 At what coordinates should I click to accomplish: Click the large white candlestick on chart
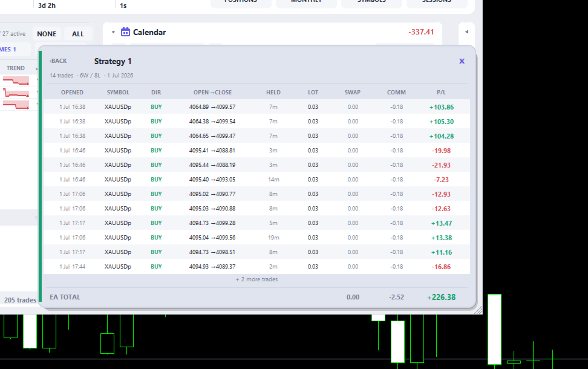494,329
